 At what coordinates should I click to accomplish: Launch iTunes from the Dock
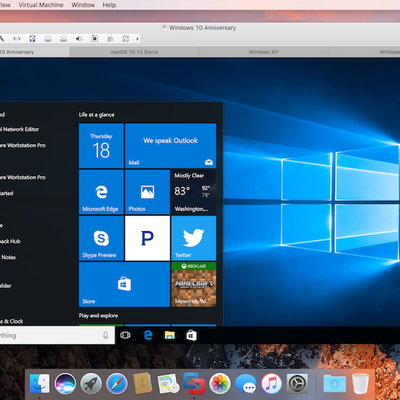pos(271,383)
